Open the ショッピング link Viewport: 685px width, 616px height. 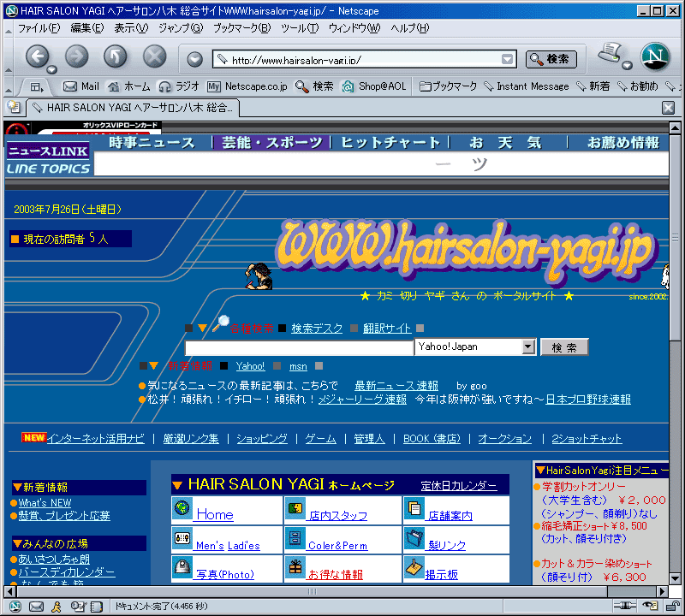click(x=262, y=439)
